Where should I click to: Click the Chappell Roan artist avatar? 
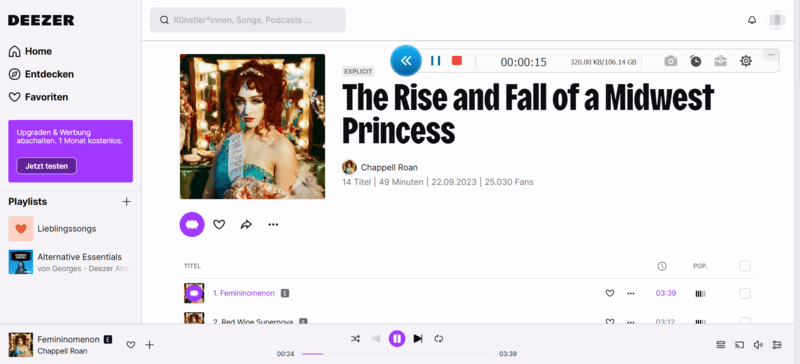coord(349,167)
